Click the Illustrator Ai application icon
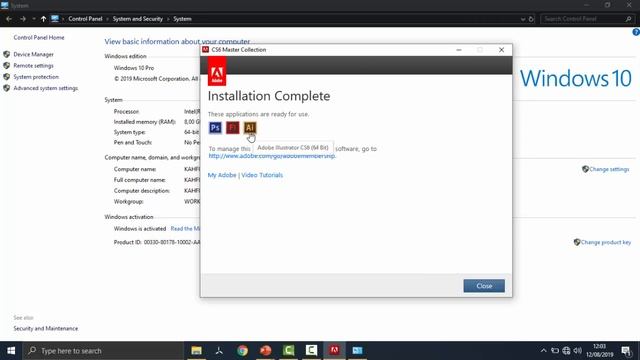This screenshot has width=640, height=360. (x=250, y=128)
